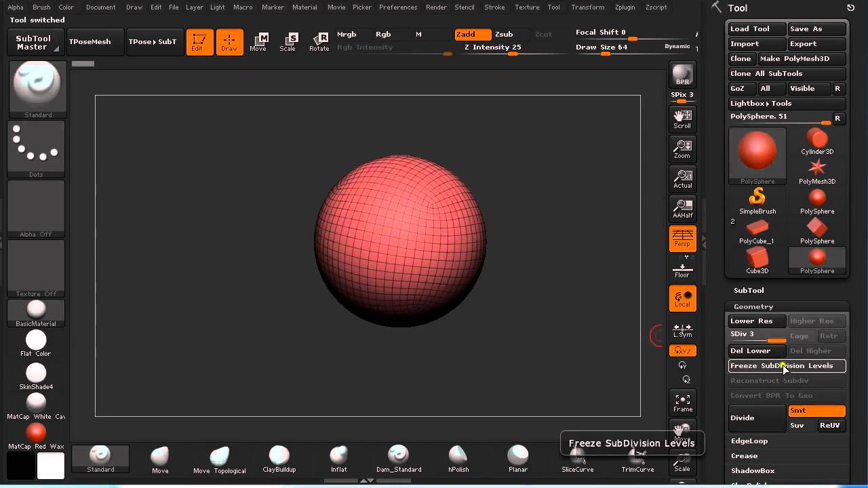The height and width of the screenshot is (488, 868).
Task: Open the Preferences menu
Action: click(398, 7)
